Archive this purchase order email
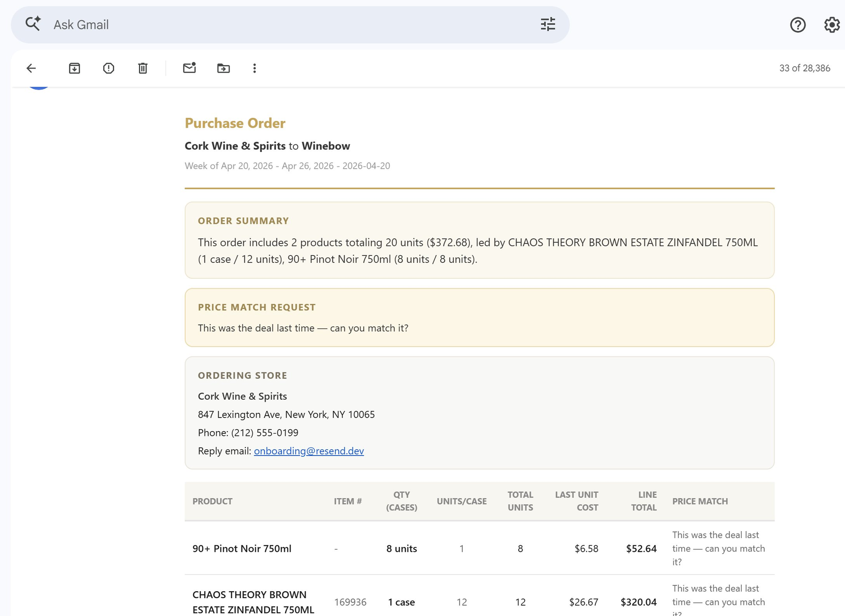The image size is (845, 616). (74, 68)
